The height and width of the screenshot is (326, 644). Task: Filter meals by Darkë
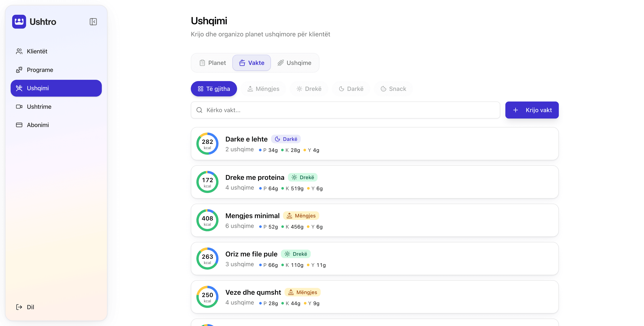tap(351, 89)
